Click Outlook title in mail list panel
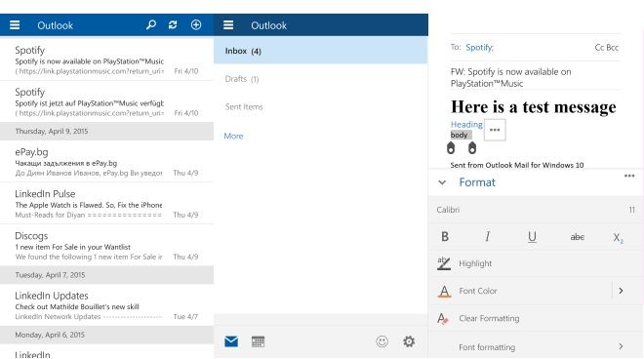This screenshot has width=644, height=359. coord(55,25)
